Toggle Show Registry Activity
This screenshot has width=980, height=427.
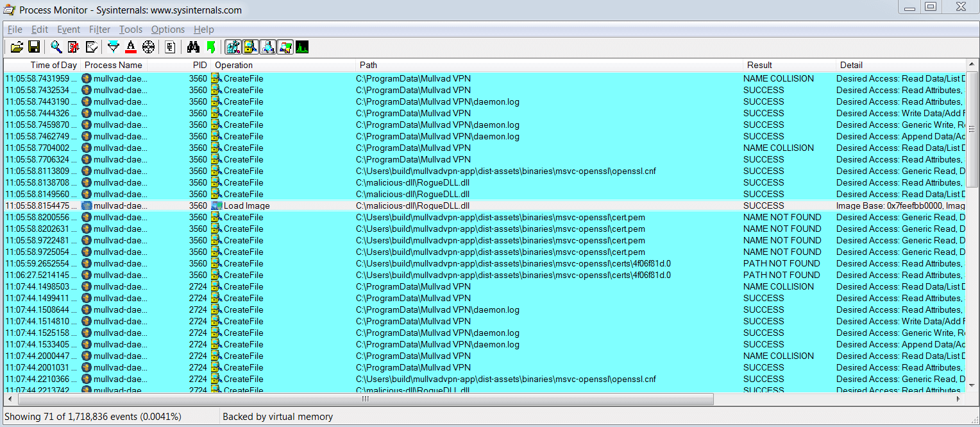click(233, 47)
